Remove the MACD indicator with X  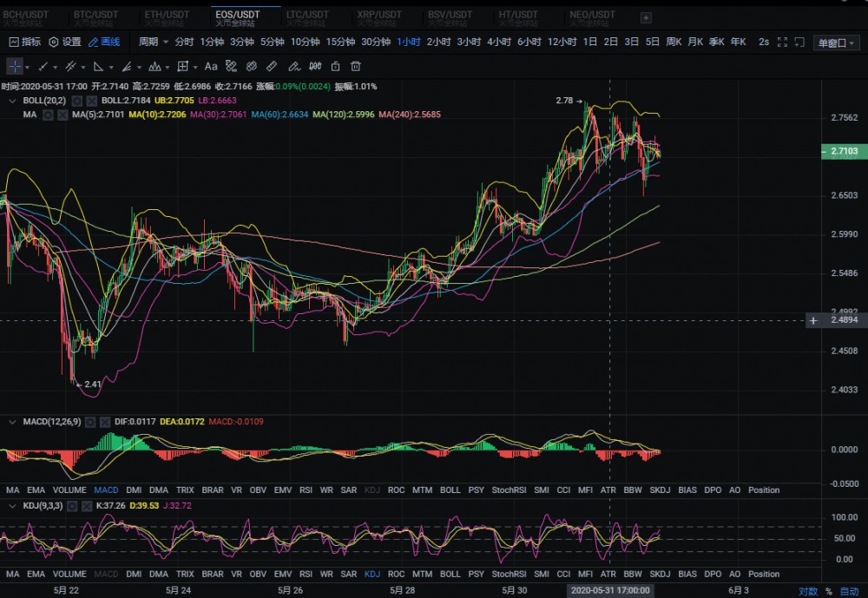coord(104,422)
